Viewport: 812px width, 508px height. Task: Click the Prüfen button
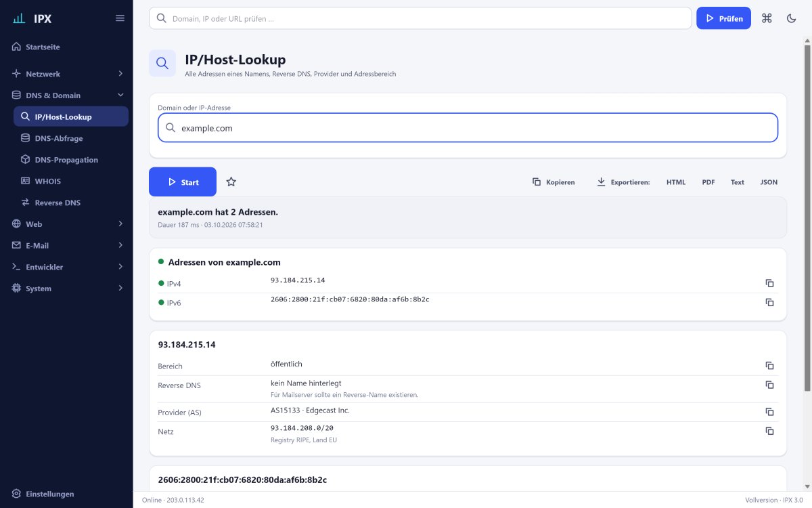click(x=723, y=18)
